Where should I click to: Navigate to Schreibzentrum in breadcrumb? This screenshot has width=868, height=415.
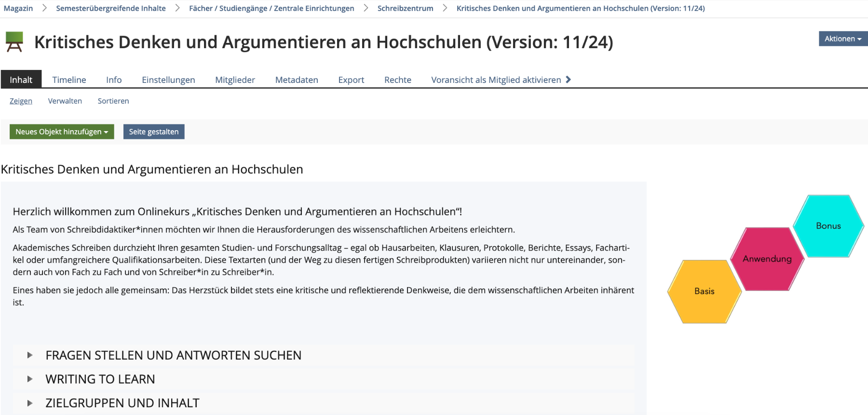[x=405, y=8]
